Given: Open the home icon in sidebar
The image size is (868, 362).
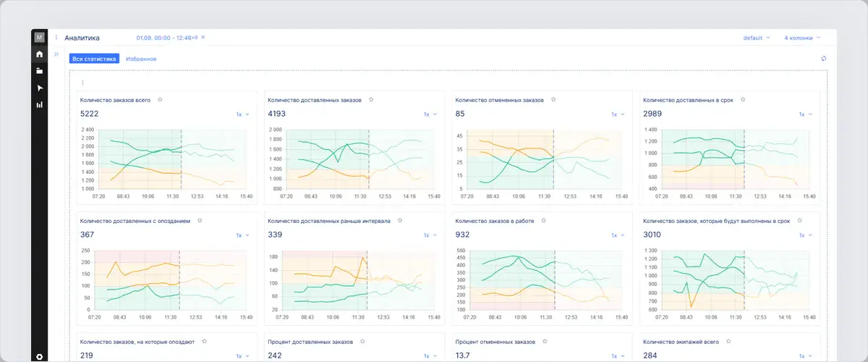Looking at the screenshot, I should (x=40, y=54).
